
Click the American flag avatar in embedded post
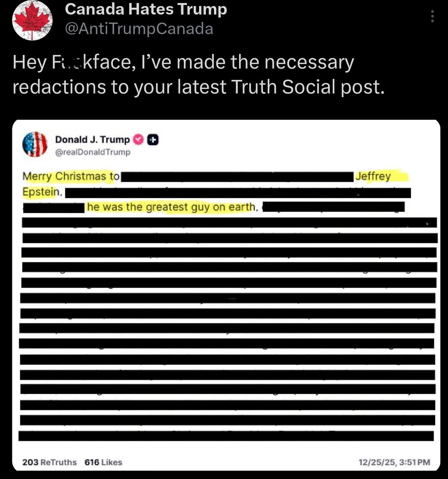click(35, 144)
